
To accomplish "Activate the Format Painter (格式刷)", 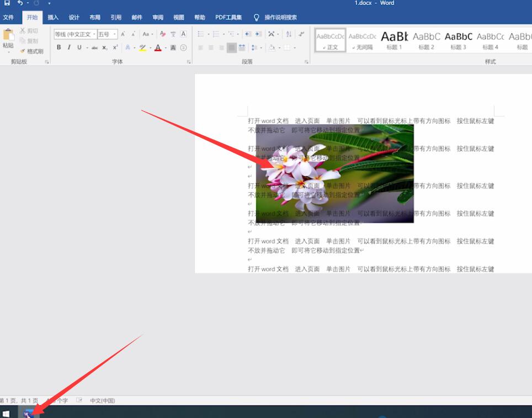I will [x=31, y=51].
